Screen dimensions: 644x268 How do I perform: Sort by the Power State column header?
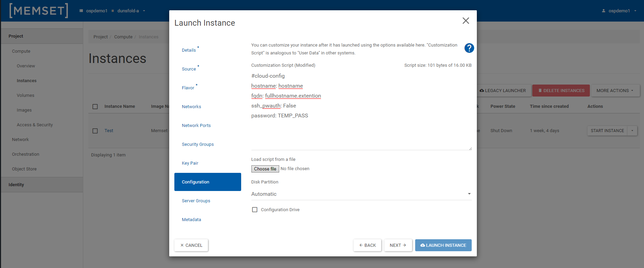[x=503, y=106]
